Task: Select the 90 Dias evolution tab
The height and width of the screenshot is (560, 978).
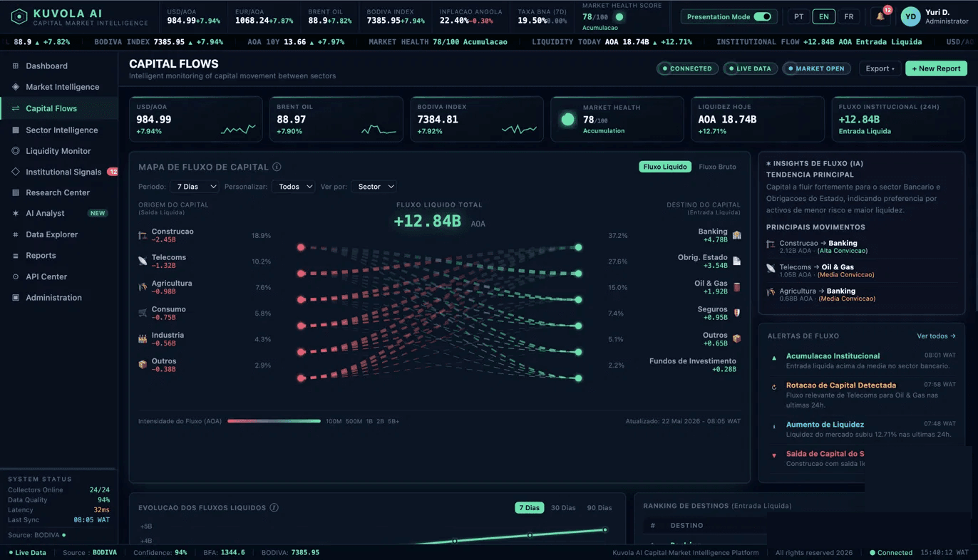Action: [x=599, y=508]
